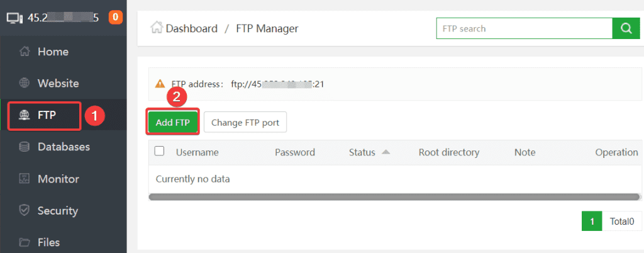Open the Databases menu item

tap(63, 147)
